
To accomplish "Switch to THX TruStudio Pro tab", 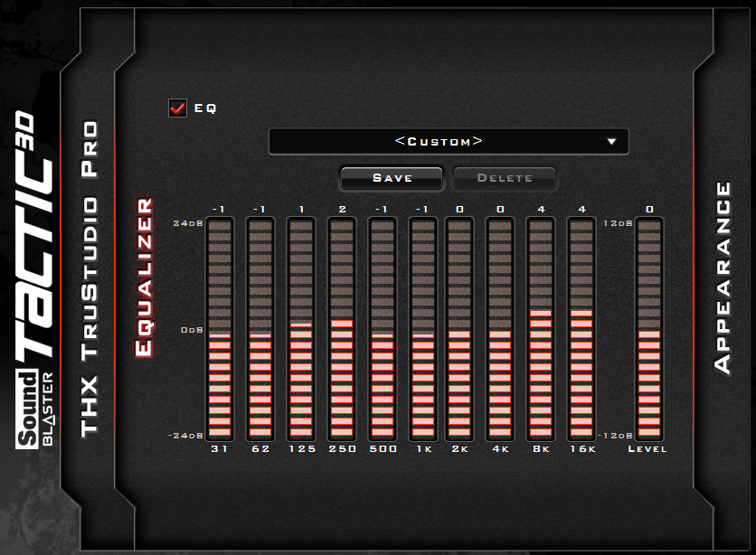I will click(x=90, y=279).
